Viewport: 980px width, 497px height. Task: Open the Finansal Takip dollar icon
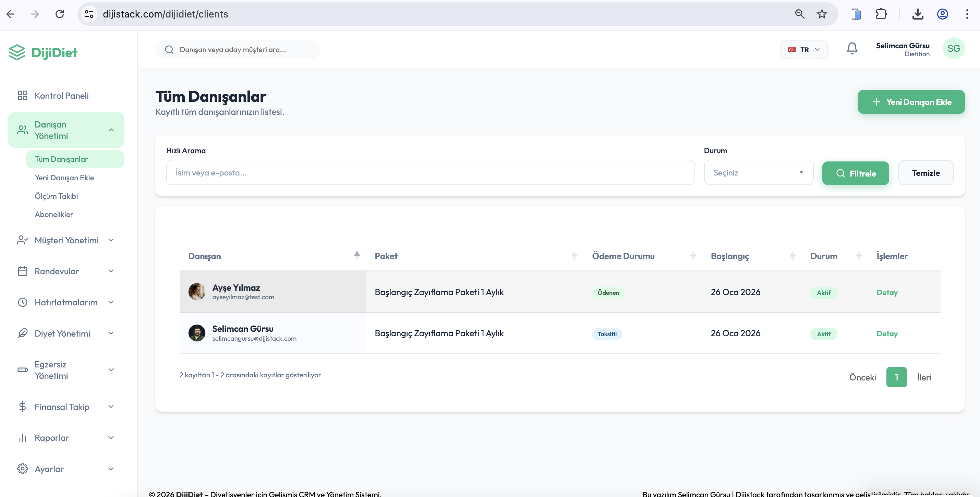click(22, 407)
